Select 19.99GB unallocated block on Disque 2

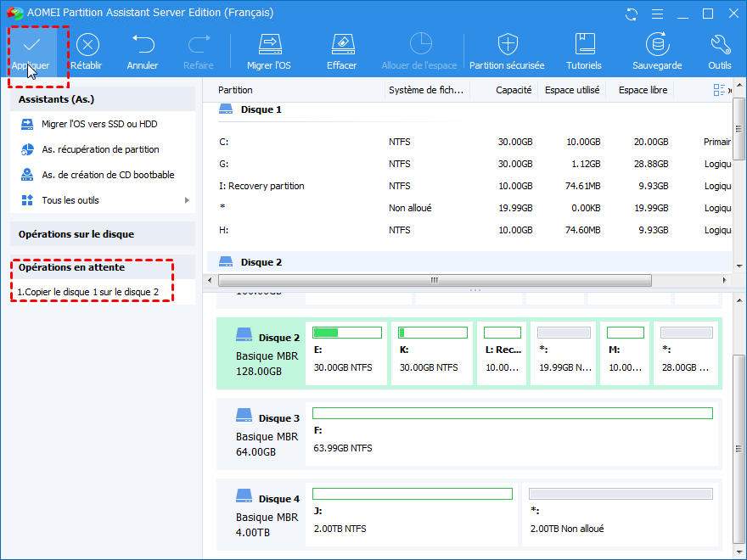564,353
